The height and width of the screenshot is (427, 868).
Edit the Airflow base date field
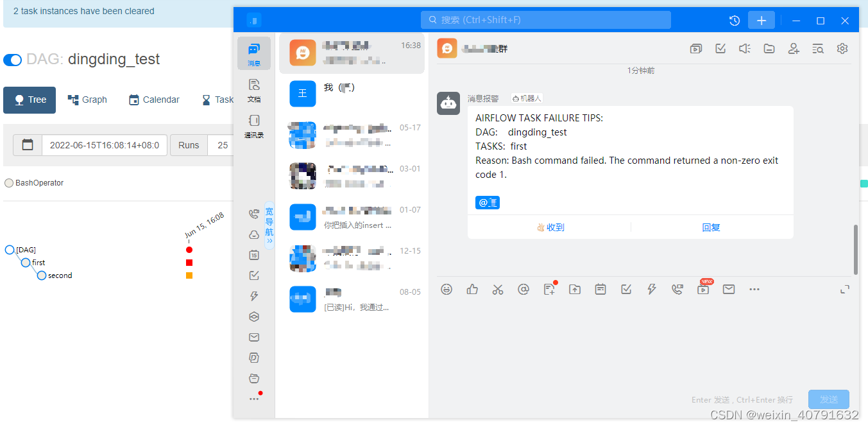click(105, 145)
